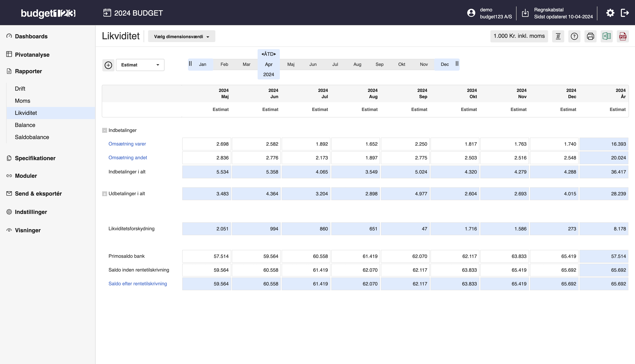Expand Udbetalinger i alt details
Image resolution: width=635 pixels, height=364 pixels.
pyautogui.click(x=105, y=194)
